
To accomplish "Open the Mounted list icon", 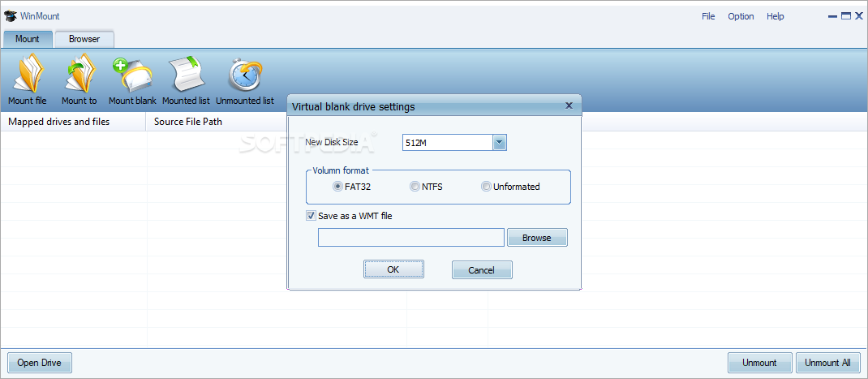I will [x=186, y=75].
